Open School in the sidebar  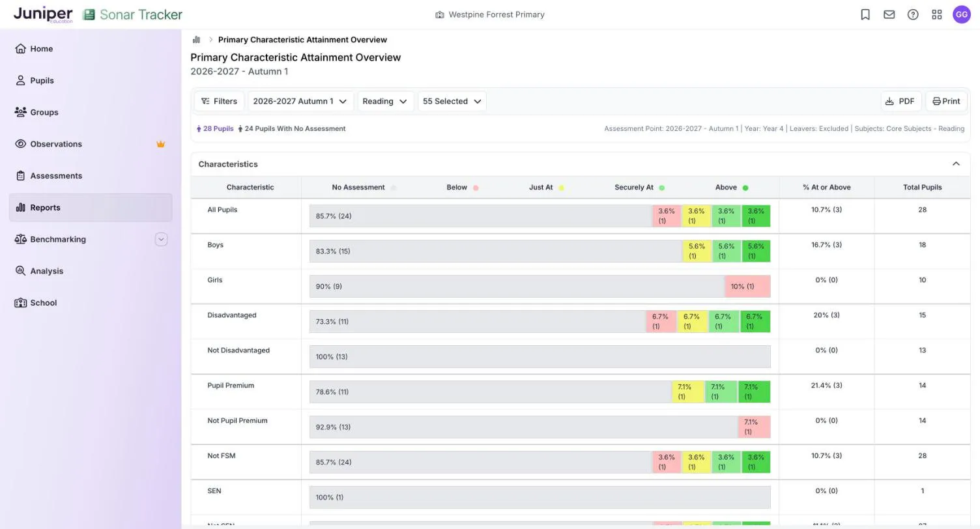click(x=91, y=303)
